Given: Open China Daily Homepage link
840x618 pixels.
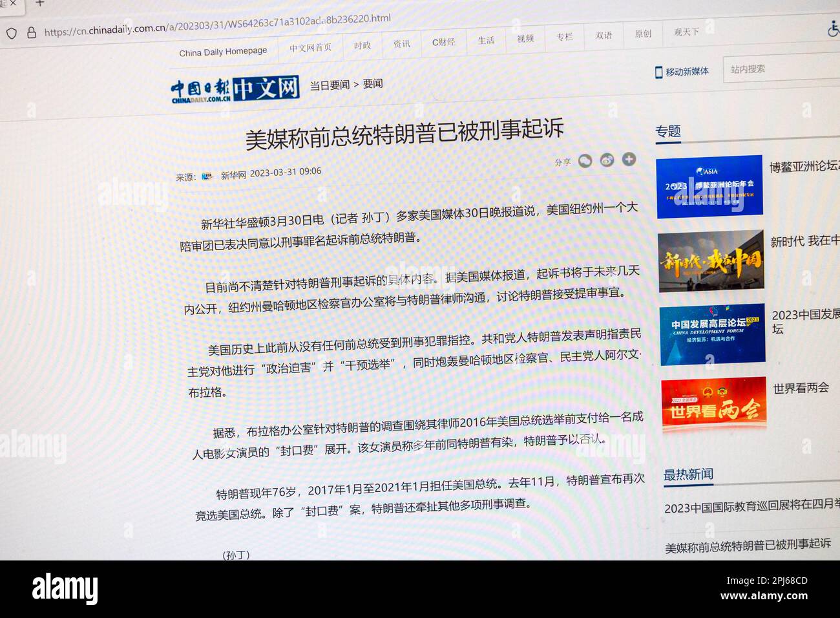Looking at the screenshot, I should 223,52.
